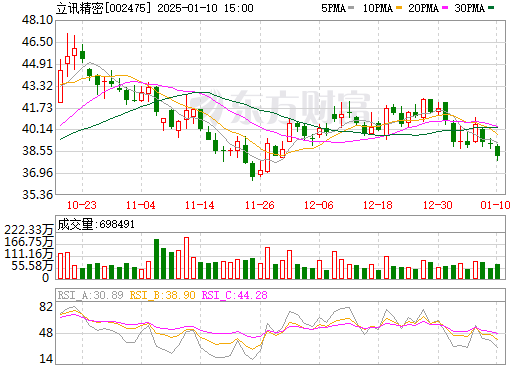
Task: Click the 20PMA magenta legend swatch
Action: pos(445,8)
